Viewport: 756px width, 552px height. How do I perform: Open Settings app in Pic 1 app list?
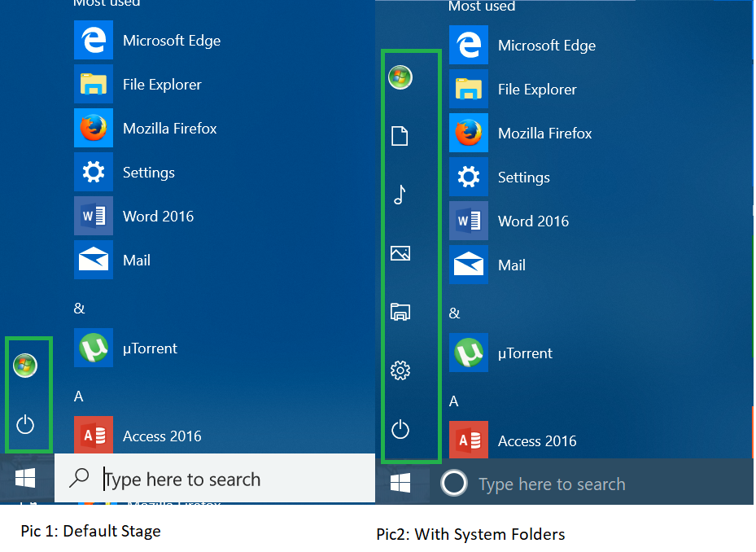click(125, 173)
